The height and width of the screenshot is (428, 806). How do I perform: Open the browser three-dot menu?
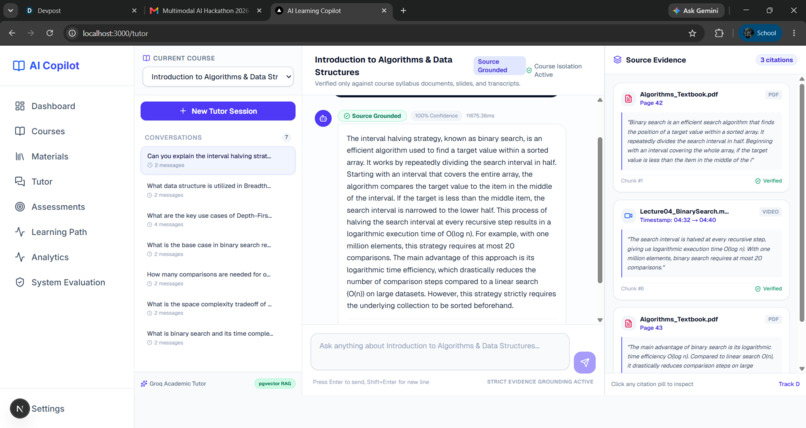pyautogui.click(x=794, y=33)
